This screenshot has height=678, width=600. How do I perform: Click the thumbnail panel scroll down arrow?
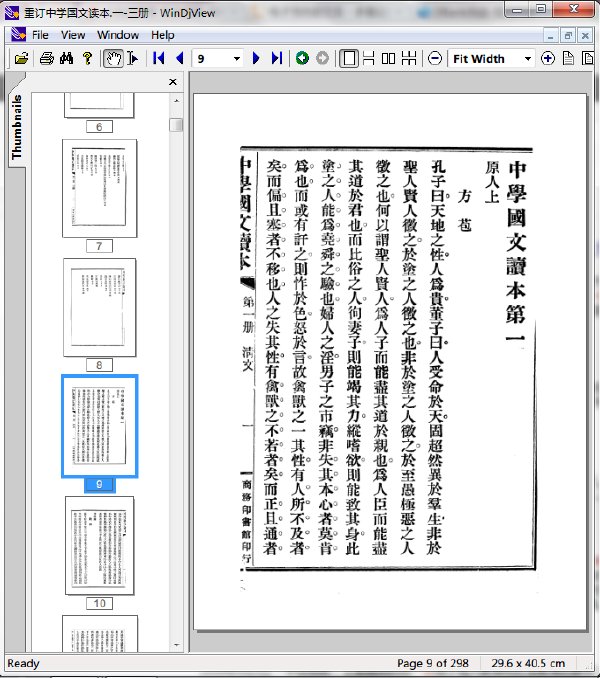(x=176, y=645)
